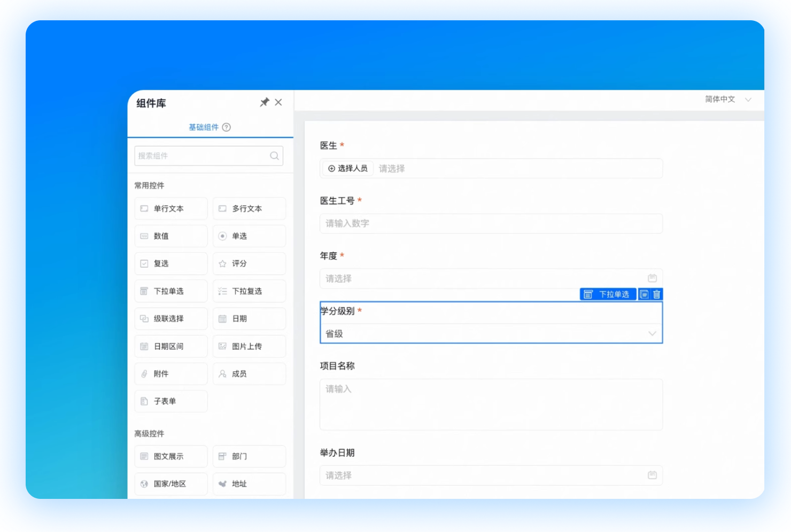Add a 级联选择 component
791x532 pixels.
click(x=171, y=319)
